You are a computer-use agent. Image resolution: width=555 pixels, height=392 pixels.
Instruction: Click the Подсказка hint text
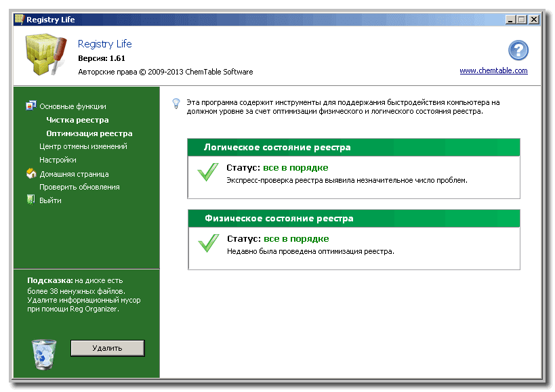click(84, 295)
